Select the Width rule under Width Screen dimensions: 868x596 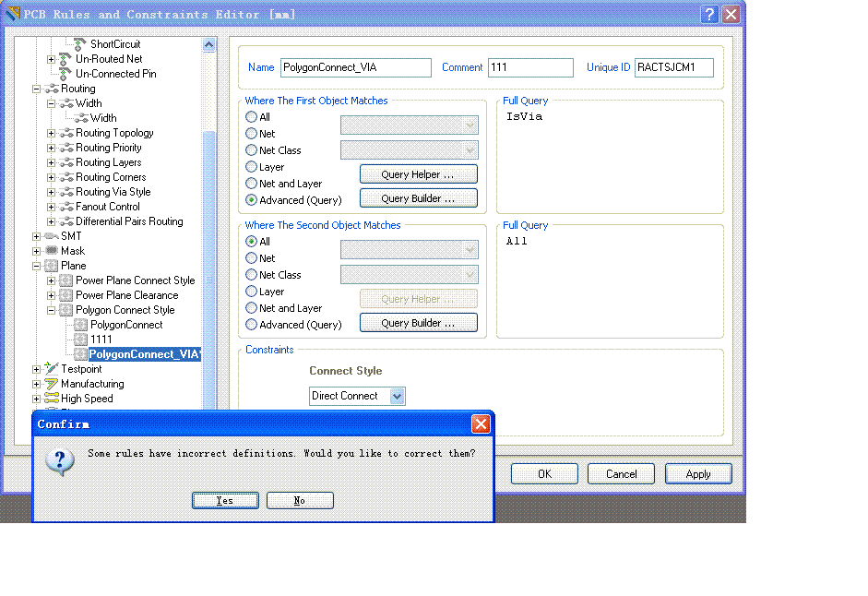coord(103,118)
